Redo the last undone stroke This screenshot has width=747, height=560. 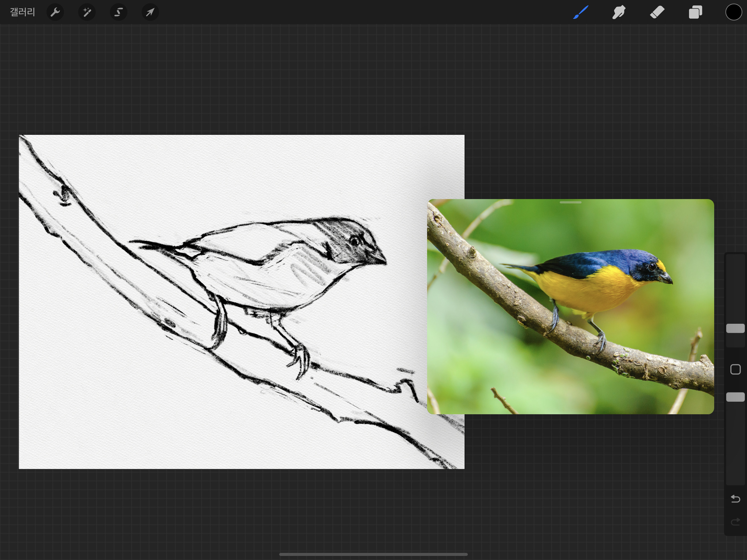coord(735,522)
